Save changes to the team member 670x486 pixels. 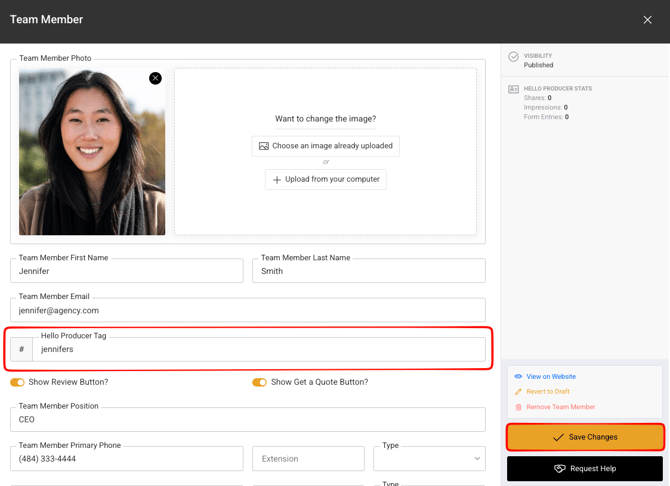point(585,437)
